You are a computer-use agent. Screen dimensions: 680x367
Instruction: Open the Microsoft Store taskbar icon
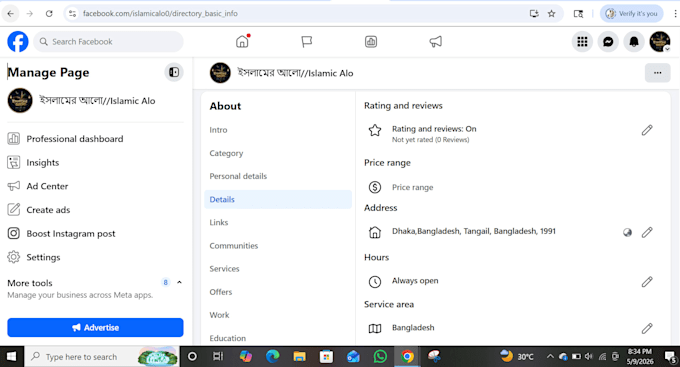pyautogui.click(x=326, y=357)
